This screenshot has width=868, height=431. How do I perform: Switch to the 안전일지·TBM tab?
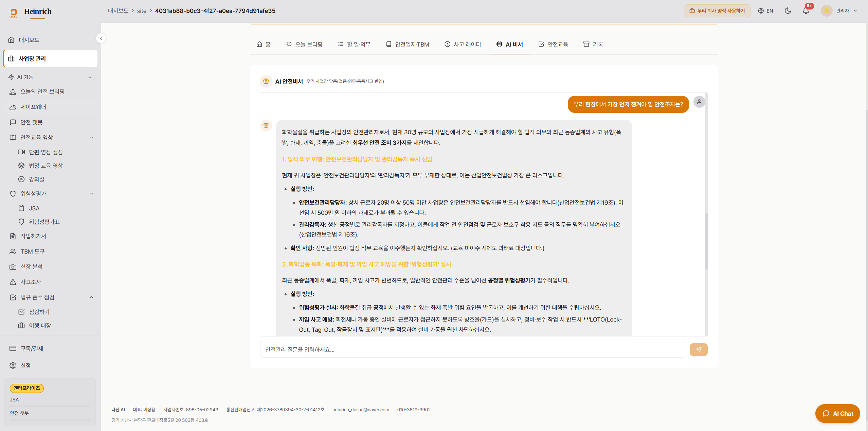click(408, 44)
